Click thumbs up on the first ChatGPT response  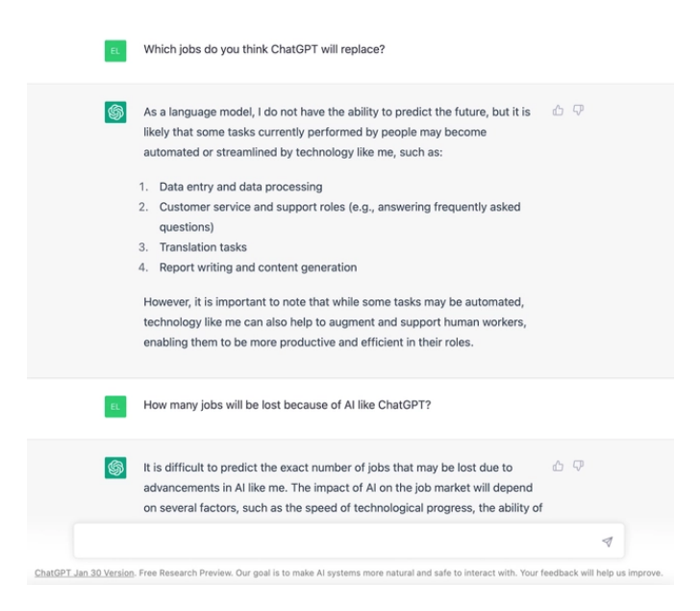pyautogui.click(x=558, y=111)
